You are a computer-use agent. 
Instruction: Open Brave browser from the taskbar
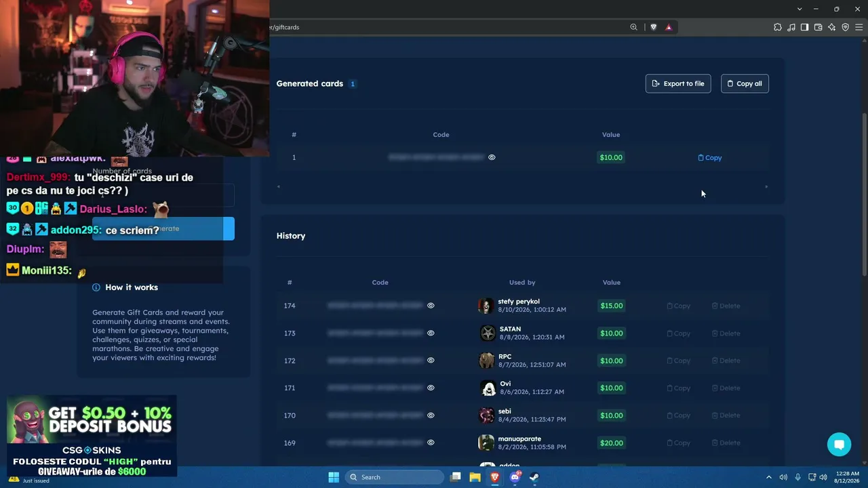pos(494,477)
